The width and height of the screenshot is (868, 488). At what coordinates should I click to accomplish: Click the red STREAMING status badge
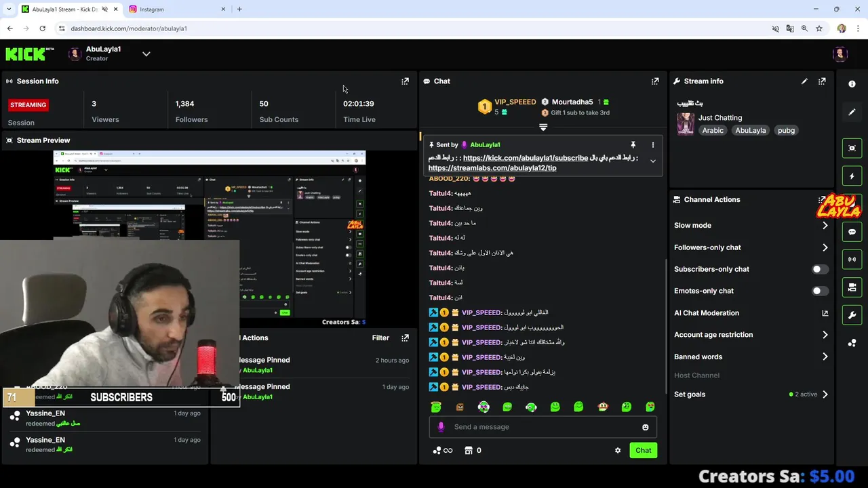tap(28, 105)
